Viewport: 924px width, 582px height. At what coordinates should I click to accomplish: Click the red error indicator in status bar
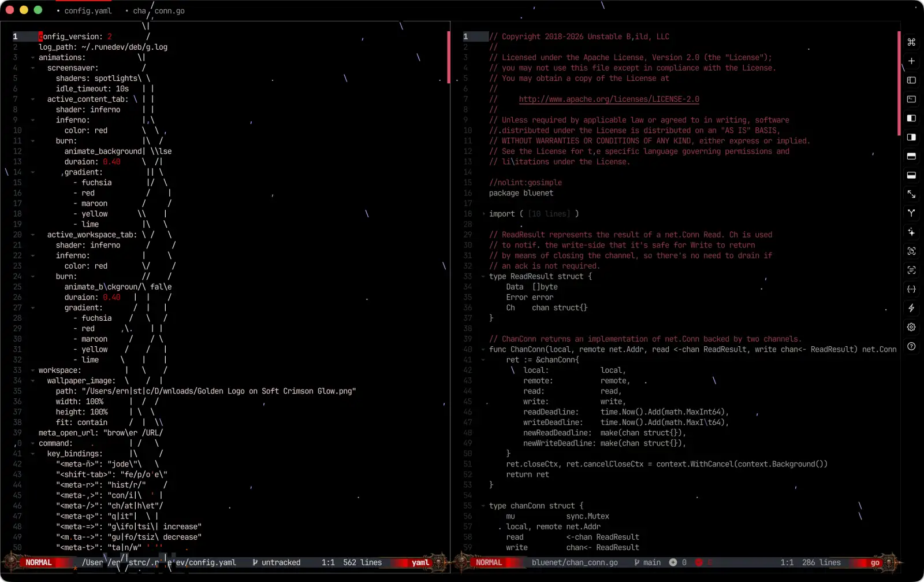(x=698, y=562)
